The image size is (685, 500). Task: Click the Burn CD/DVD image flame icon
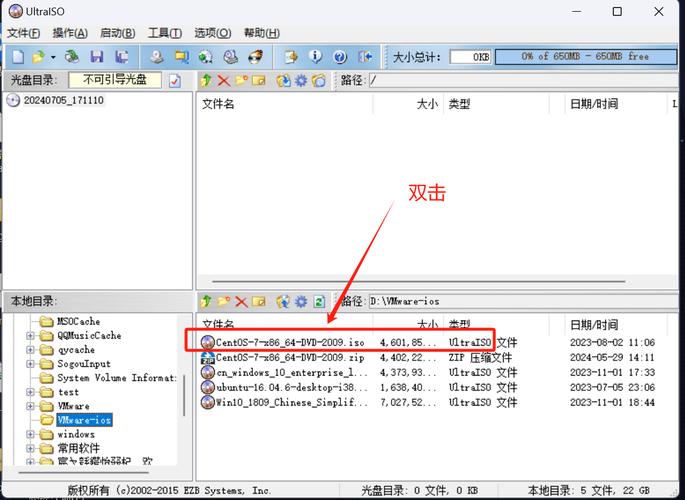pos(255,57)
